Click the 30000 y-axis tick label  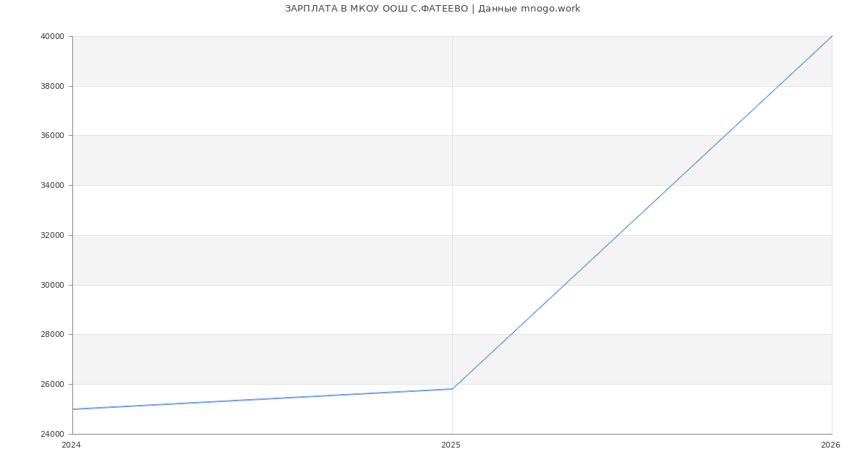pyautogui.click(x=53, y=286)
